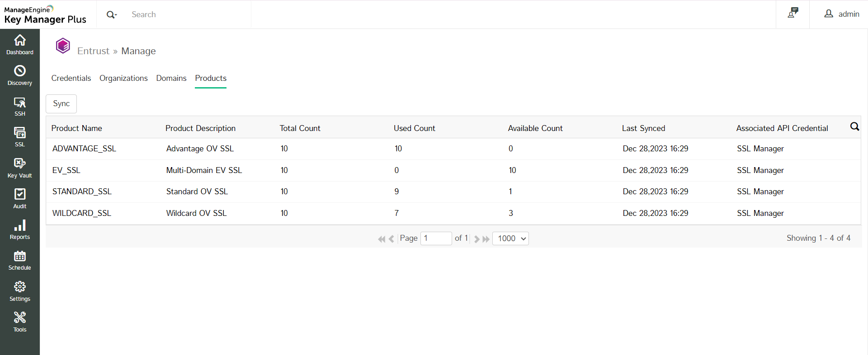Click Available Count 1 for STANDARD_SSL
This screenshot has width=868, height=355.
pyautogui.click(x=510, y=192)
